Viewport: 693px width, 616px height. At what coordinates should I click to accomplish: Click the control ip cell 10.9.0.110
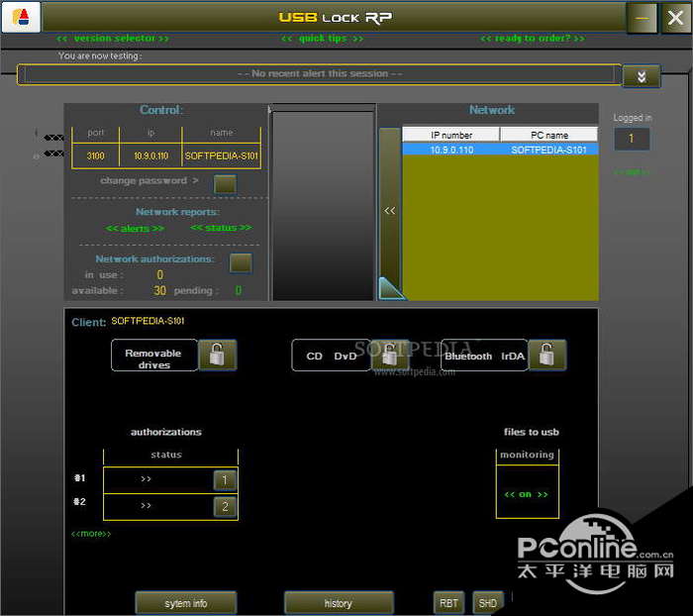[x=151, y=155]
